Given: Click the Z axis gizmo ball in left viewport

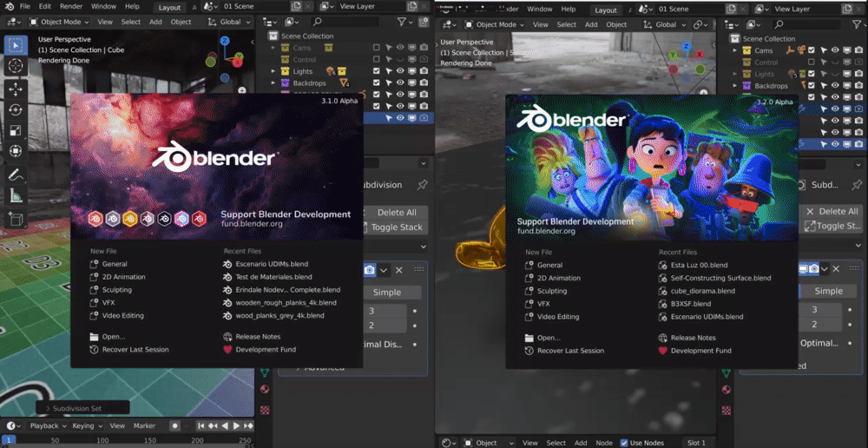Looking at the screenshot, I should pyautogui.click(x=225, y=41).
